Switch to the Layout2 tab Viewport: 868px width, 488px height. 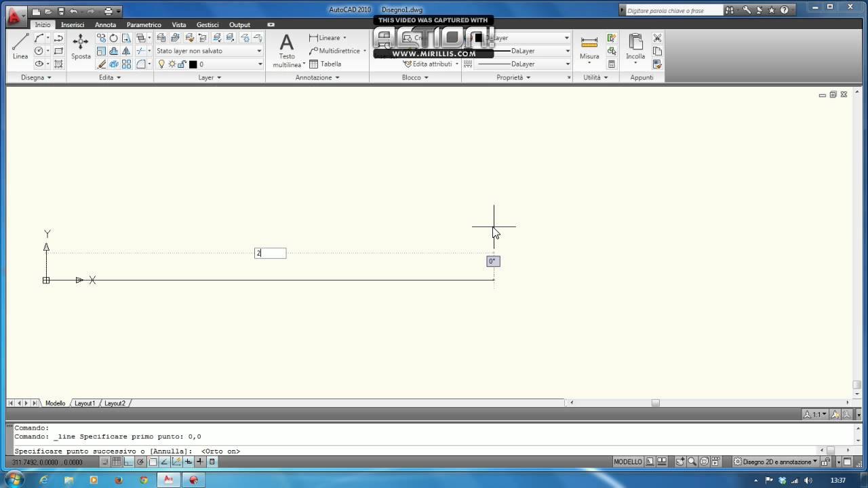tap(115, 403)
